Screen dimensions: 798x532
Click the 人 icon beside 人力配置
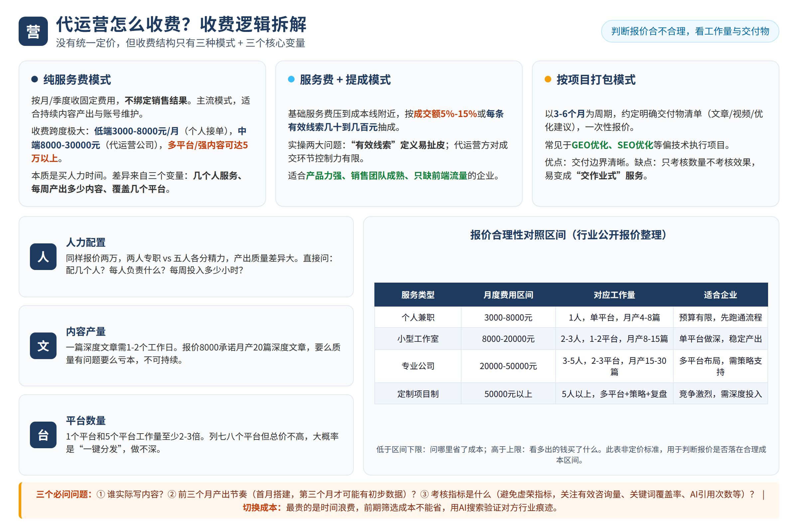coord(43,256)
